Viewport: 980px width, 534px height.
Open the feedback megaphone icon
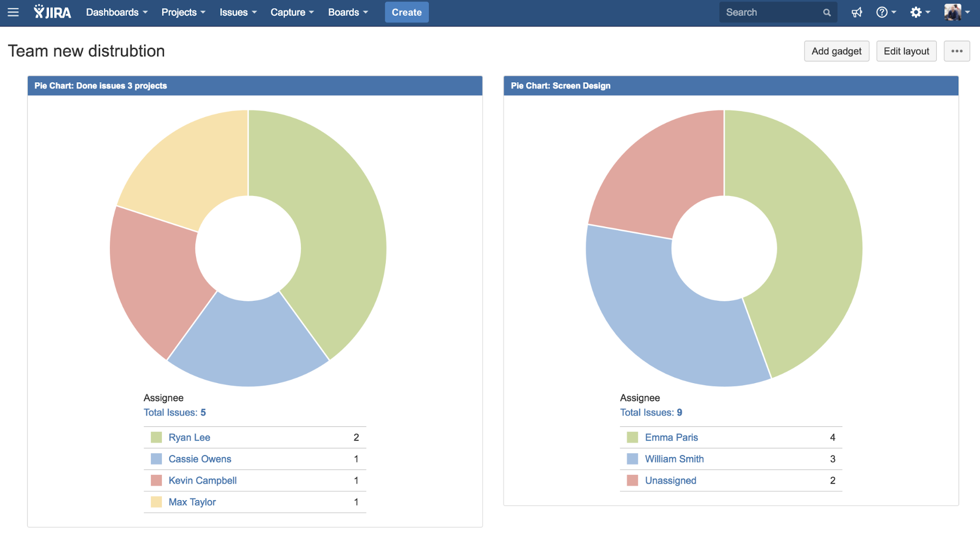(x=856, y=12)
